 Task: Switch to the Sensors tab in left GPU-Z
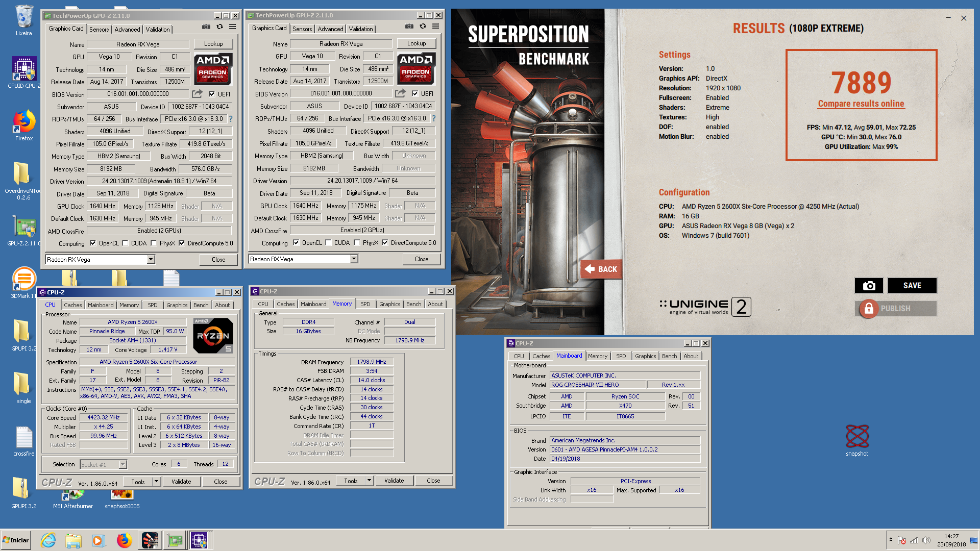[x=99, y=30]
